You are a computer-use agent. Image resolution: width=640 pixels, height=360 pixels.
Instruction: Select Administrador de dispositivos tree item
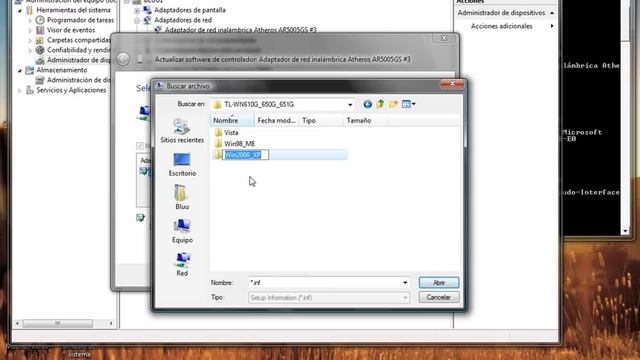(x=78, y=60)
